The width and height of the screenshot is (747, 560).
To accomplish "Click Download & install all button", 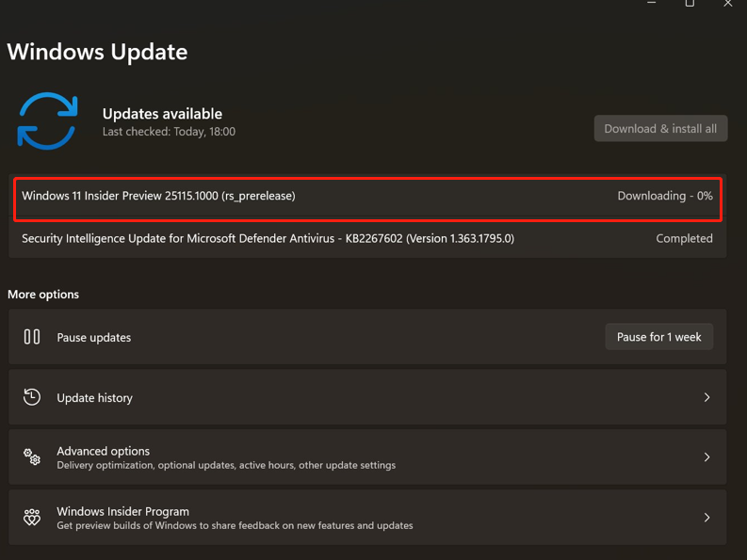I will coord(660,129).
